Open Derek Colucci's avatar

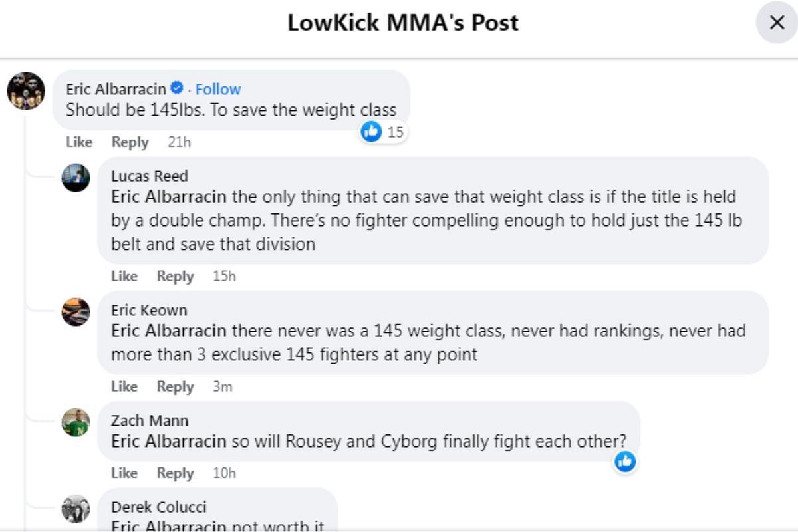pos(76,509)
